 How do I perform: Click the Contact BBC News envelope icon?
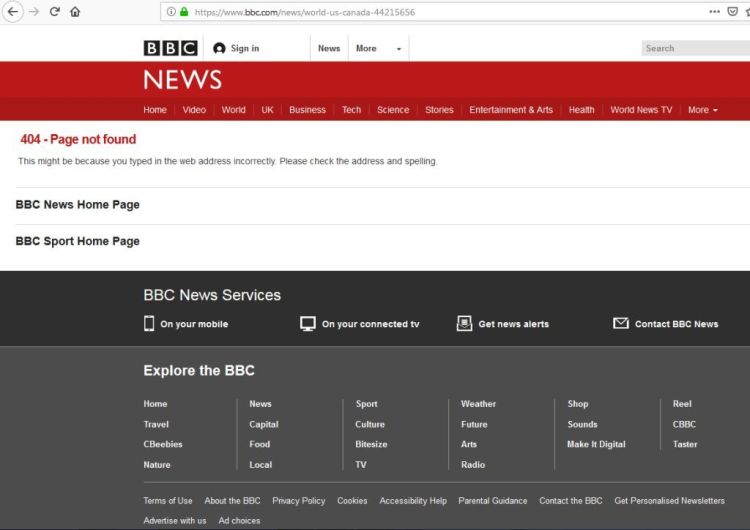[621, 323]
